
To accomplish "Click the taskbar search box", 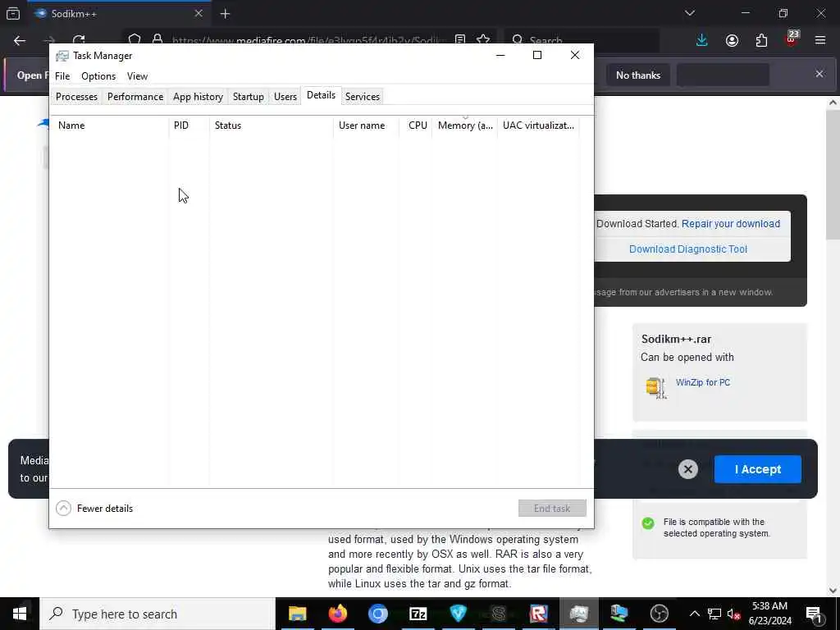I will 157,614.
